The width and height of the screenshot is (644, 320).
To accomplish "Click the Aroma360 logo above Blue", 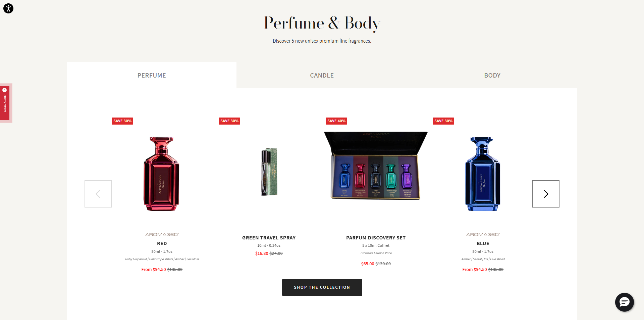I will pyautogui.click(x=483, y=234).
